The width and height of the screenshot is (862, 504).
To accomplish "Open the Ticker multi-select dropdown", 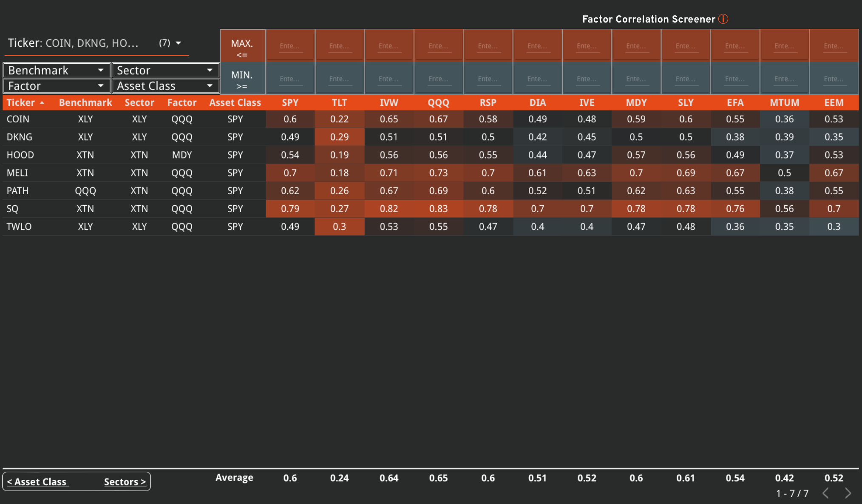I will pyautogui.click(x=178, y=43).
